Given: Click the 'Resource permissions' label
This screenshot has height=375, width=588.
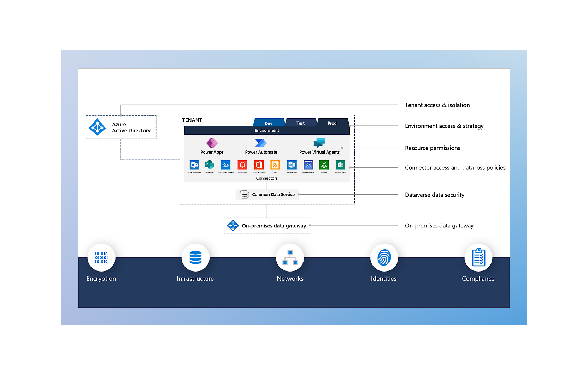Looking at the screenshot, I should [x=433, y=148].
